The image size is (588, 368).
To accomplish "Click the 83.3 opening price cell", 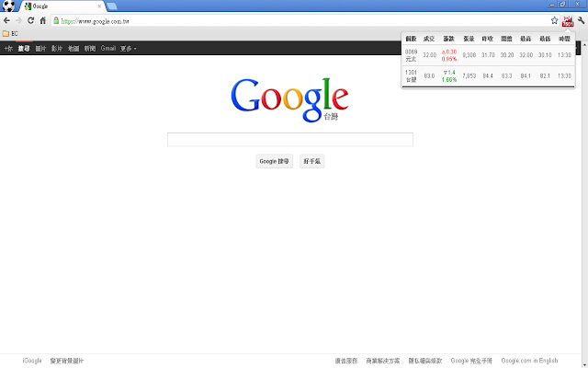I will (x=507, y=75).
